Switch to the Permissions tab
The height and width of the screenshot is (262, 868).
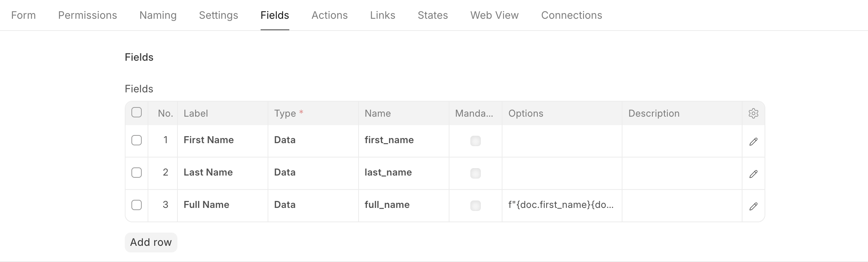pos(88,15)
